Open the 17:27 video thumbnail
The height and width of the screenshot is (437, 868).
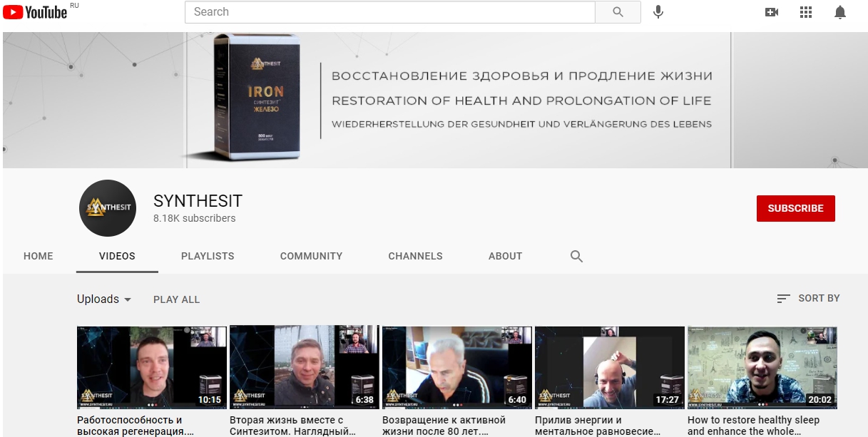tap(610, 368)
